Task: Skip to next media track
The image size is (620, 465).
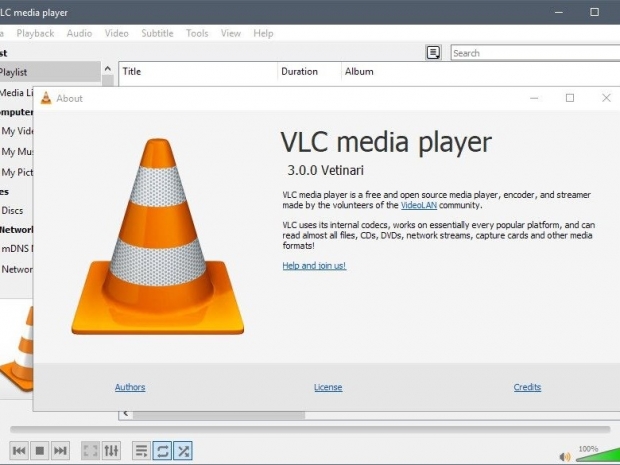Action: (x=61, y=451)
